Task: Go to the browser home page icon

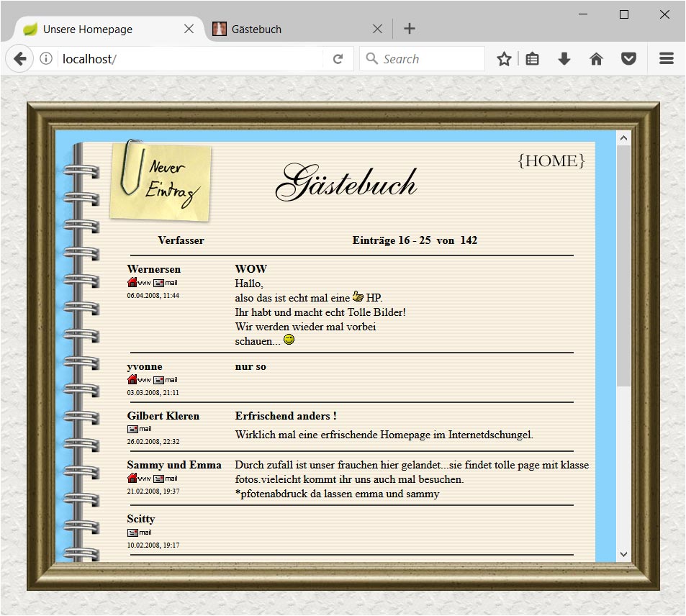Action: [596, 58]
